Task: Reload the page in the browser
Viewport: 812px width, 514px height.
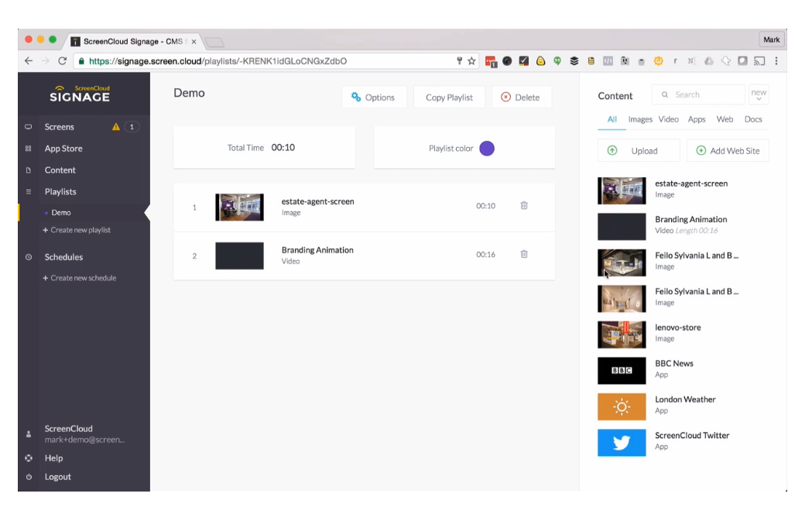Action: 62,61
